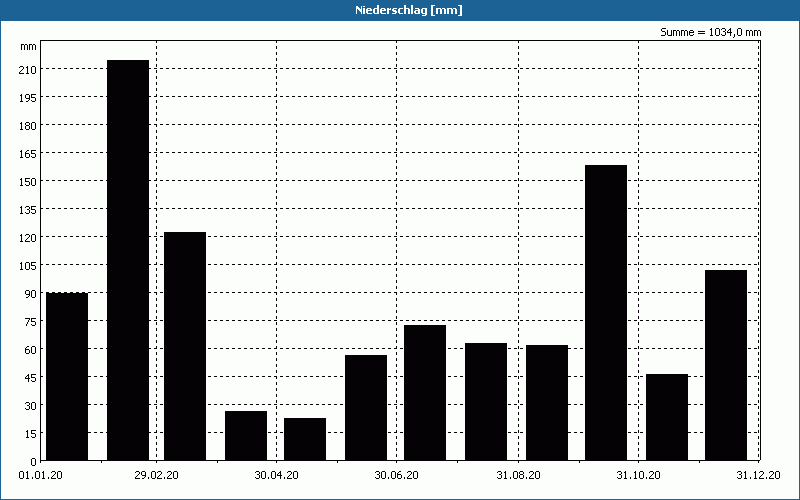Click the x-axis date 30.06.20
The width and height of the screenshot is (800, 500).
(396, 476)
